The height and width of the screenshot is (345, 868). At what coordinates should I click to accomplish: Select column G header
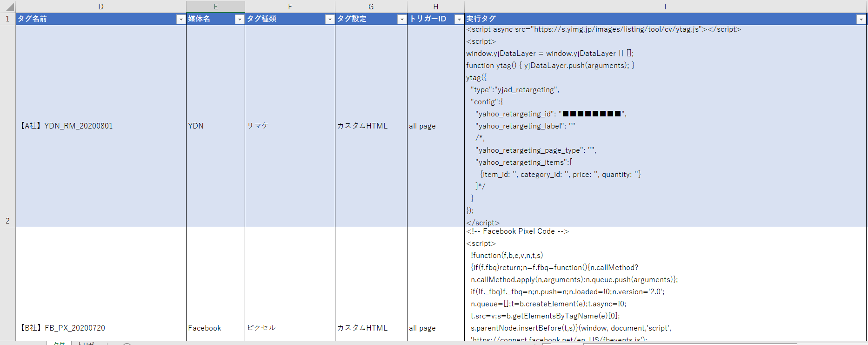point(371,7)
